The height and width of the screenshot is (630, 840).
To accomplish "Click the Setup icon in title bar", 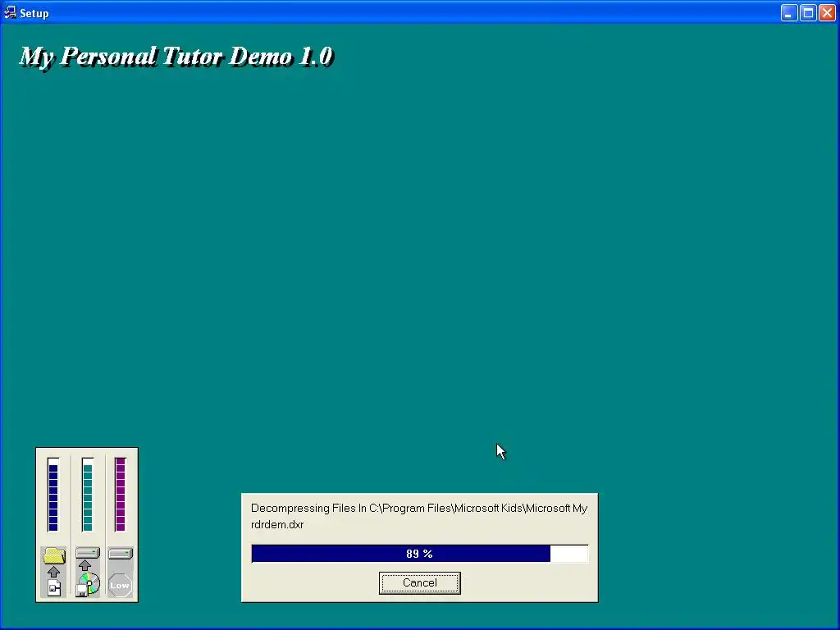I will (x=10, y=12).
